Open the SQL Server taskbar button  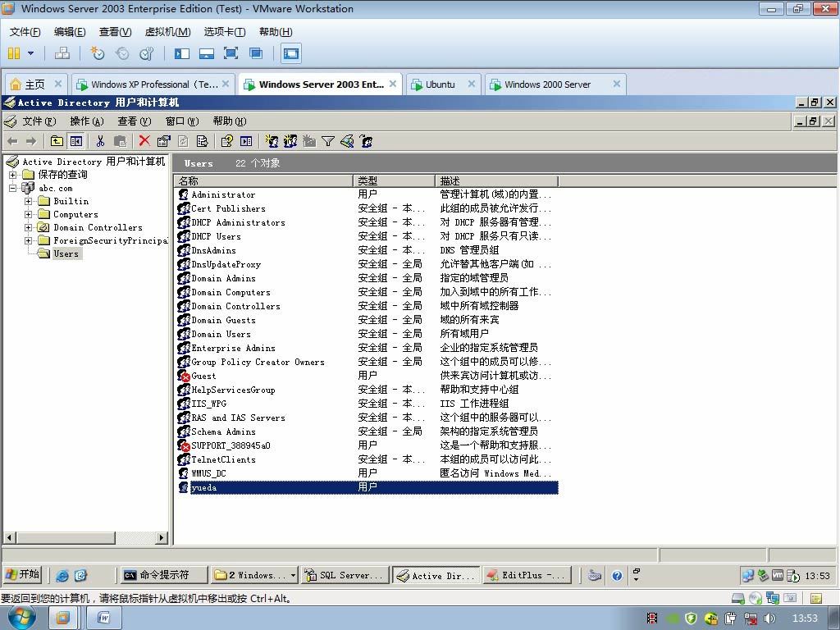pos(345,575)
